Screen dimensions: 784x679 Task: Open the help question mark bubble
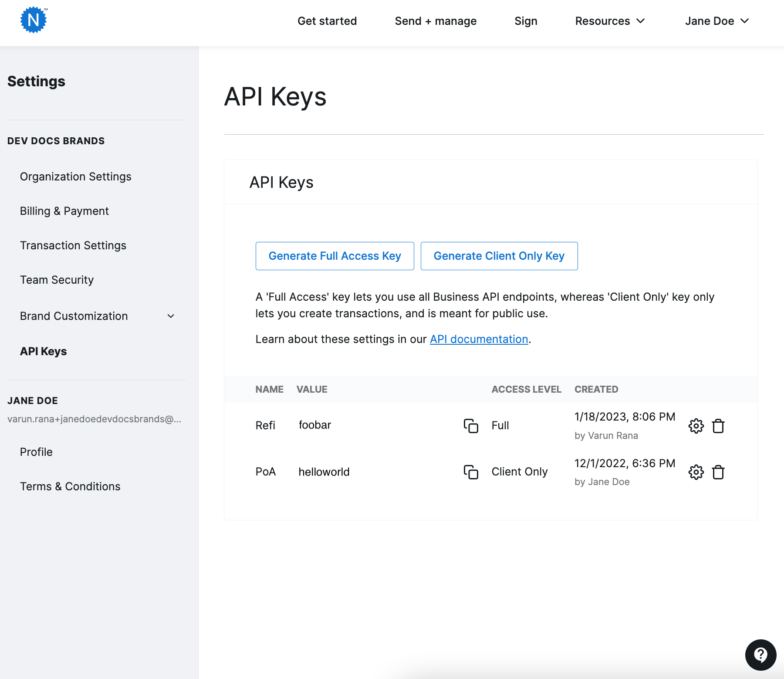(760, 655)
